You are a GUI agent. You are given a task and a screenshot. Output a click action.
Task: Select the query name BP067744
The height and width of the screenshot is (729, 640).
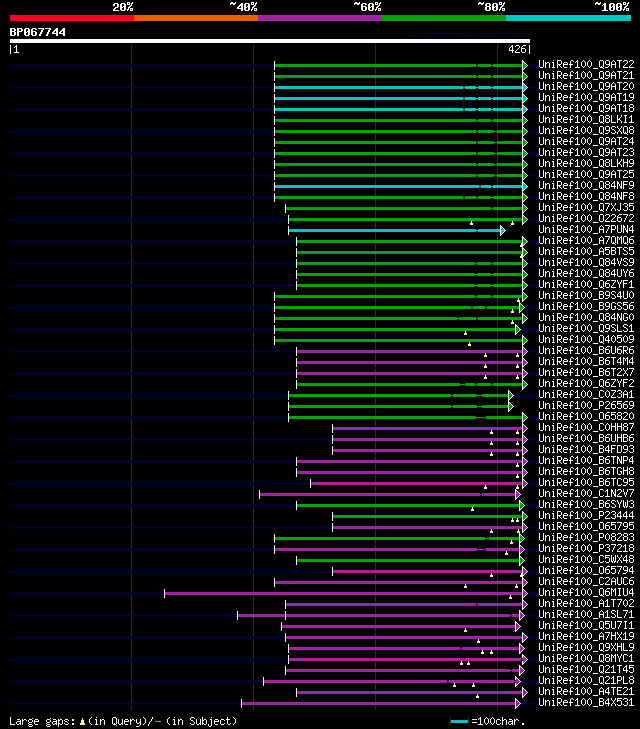[x=38, y=32]
